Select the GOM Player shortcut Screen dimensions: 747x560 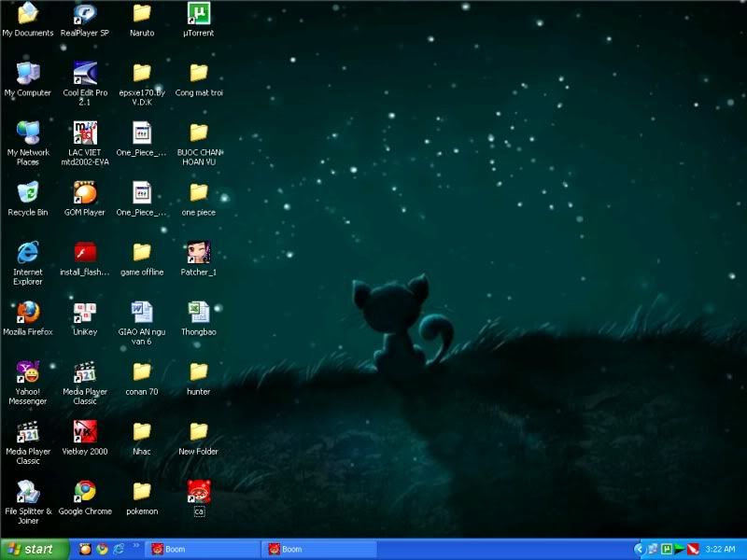[x=85, y=199]
